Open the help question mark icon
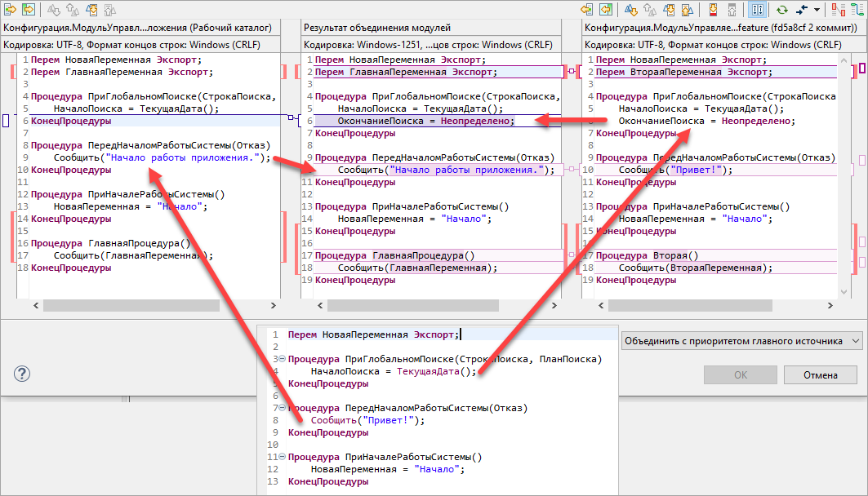 tap(22, 374)
